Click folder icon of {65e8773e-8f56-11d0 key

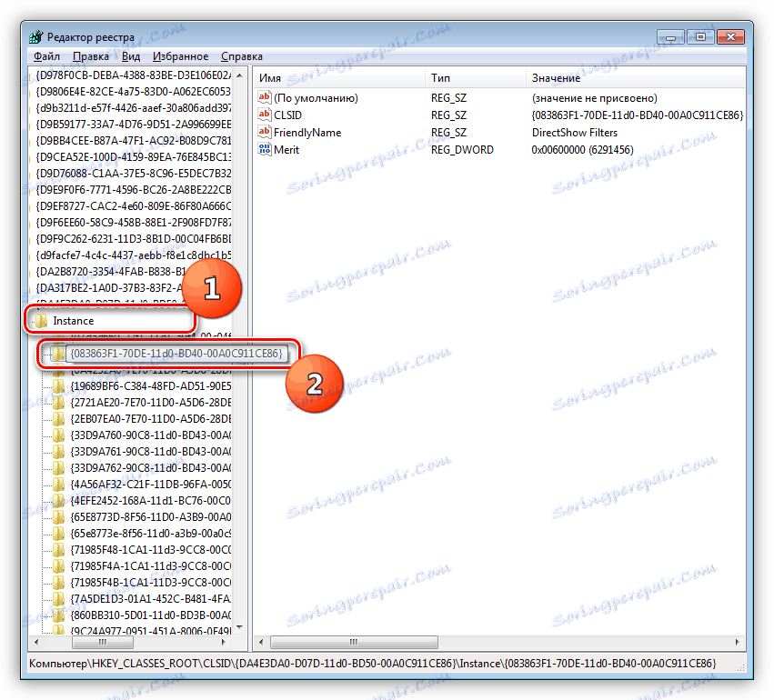click(x=58, y=534)
